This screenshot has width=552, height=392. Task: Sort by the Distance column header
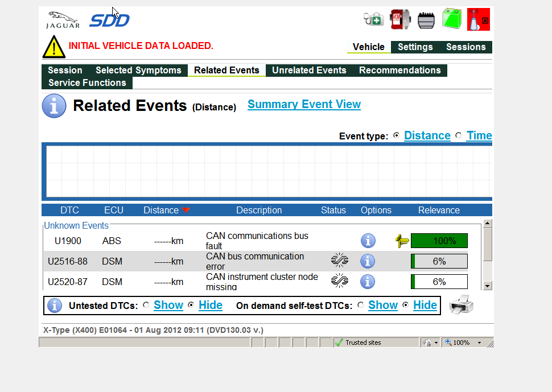[161, 211]
